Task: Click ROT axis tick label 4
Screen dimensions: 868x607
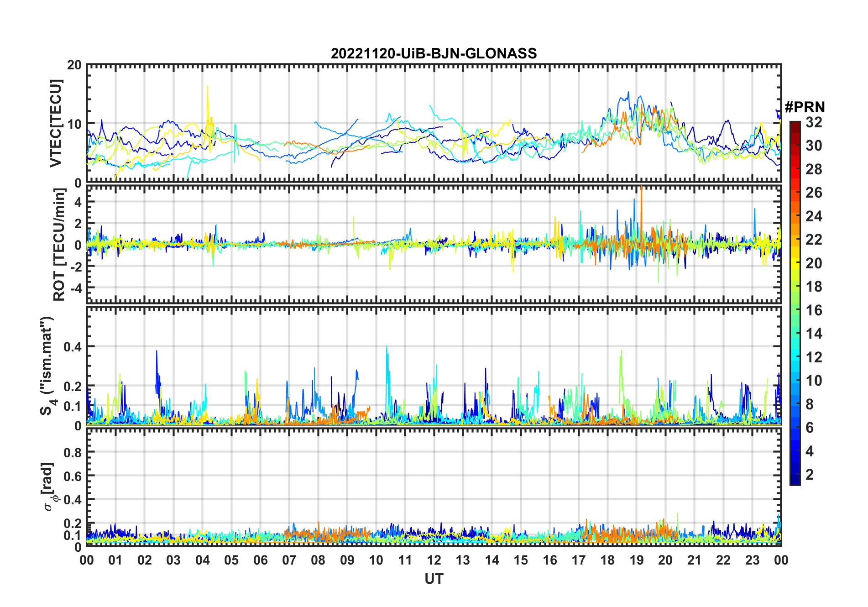Action: click(78, 202)
